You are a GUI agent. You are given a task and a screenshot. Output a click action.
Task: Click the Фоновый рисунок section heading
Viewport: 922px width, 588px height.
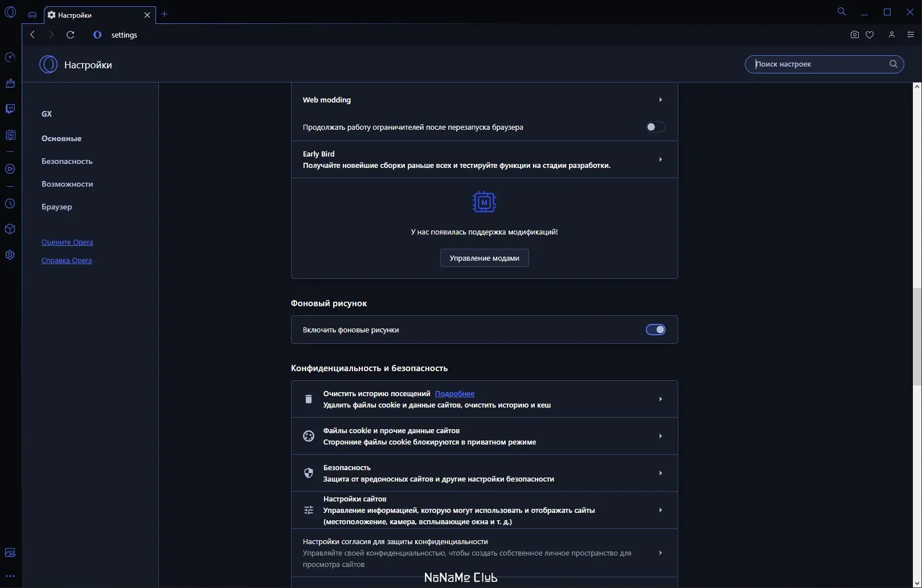[329, 303]
